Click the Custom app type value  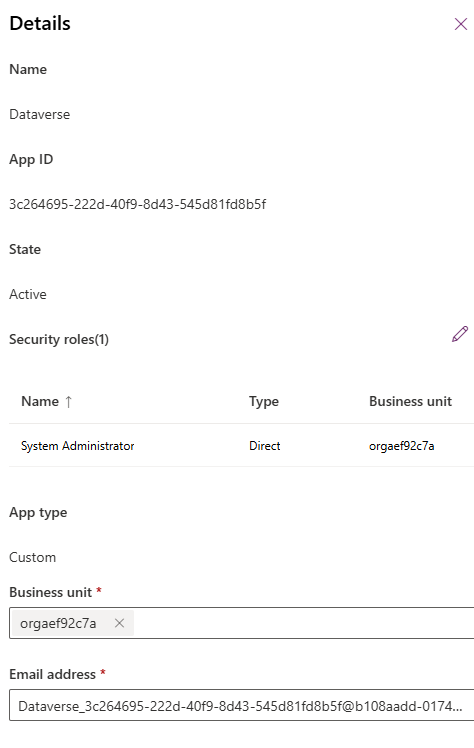[x=32, y=557]
